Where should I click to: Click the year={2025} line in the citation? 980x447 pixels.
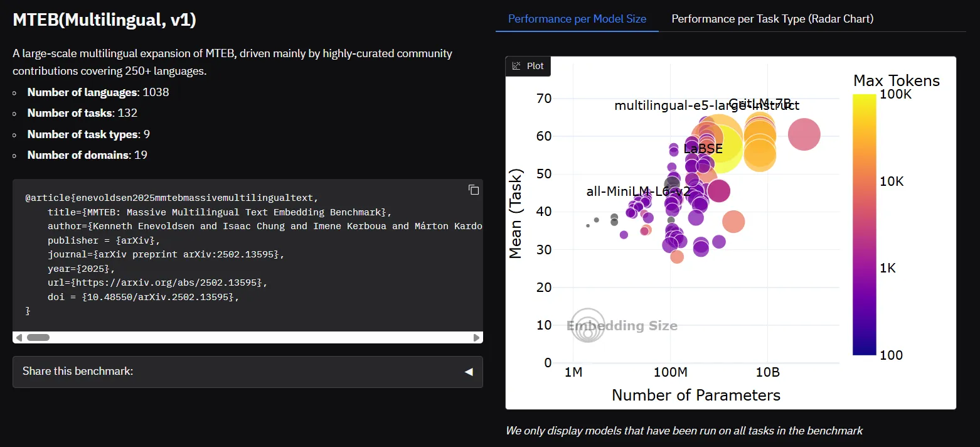82,269
